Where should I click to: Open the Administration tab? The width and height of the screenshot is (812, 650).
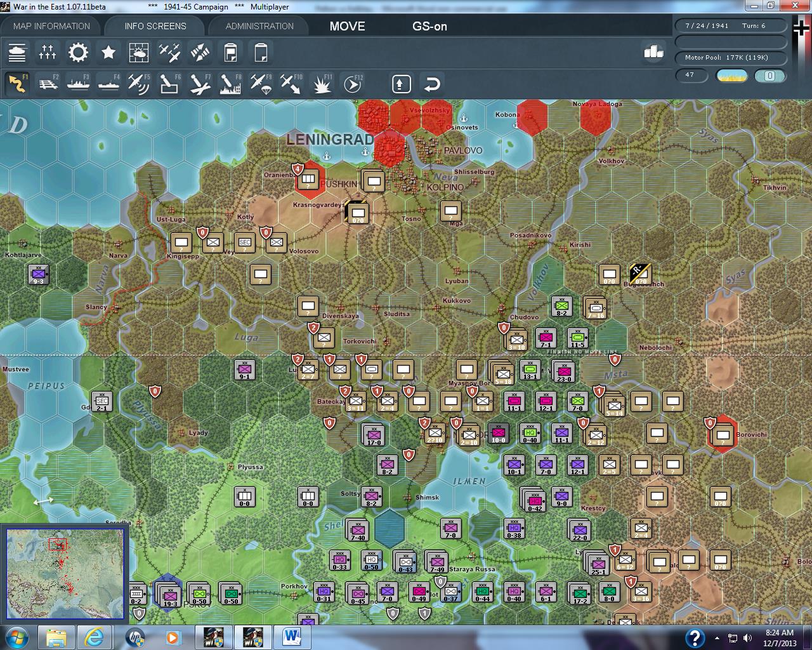(x=259, y=26)
